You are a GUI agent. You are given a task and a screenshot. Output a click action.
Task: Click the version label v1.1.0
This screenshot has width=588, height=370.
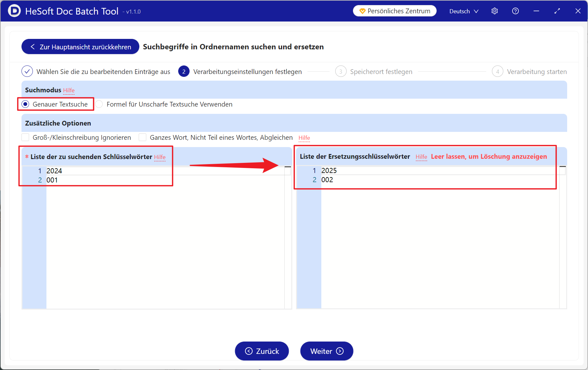133,12
